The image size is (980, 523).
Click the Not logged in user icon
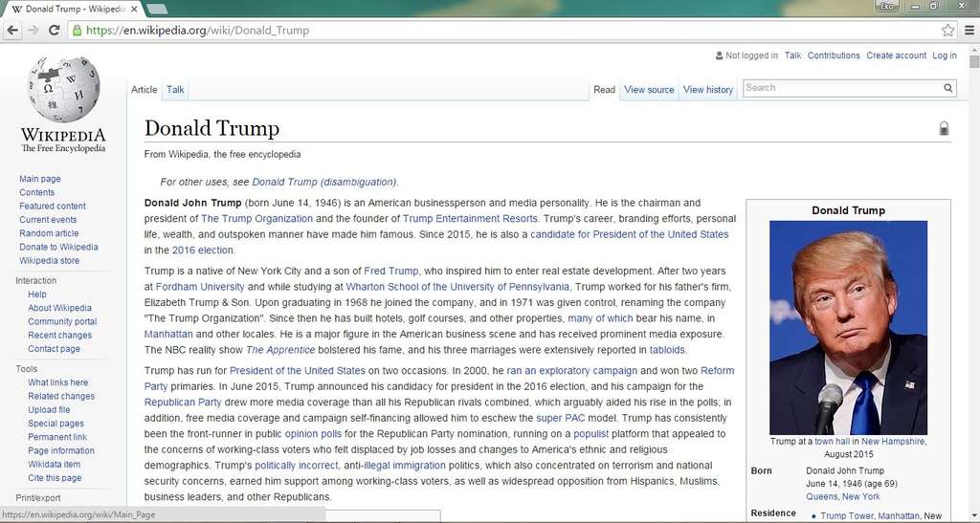pos(719,55)
